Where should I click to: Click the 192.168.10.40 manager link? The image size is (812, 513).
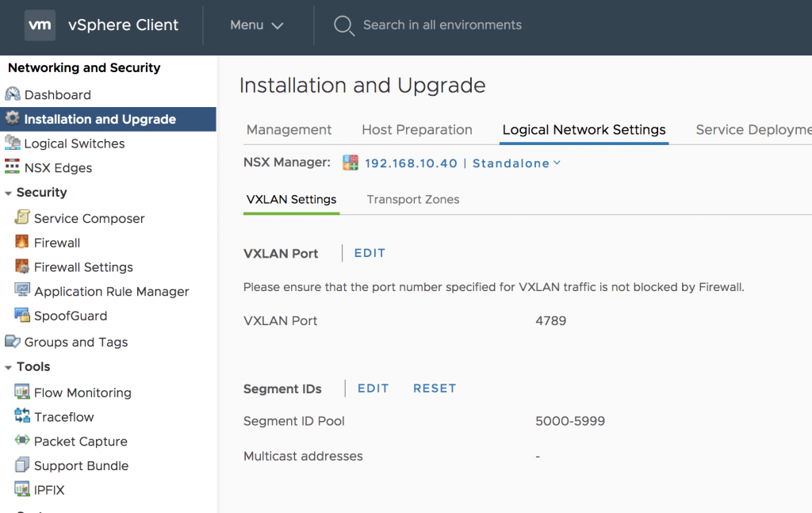(x=412, y=163)
